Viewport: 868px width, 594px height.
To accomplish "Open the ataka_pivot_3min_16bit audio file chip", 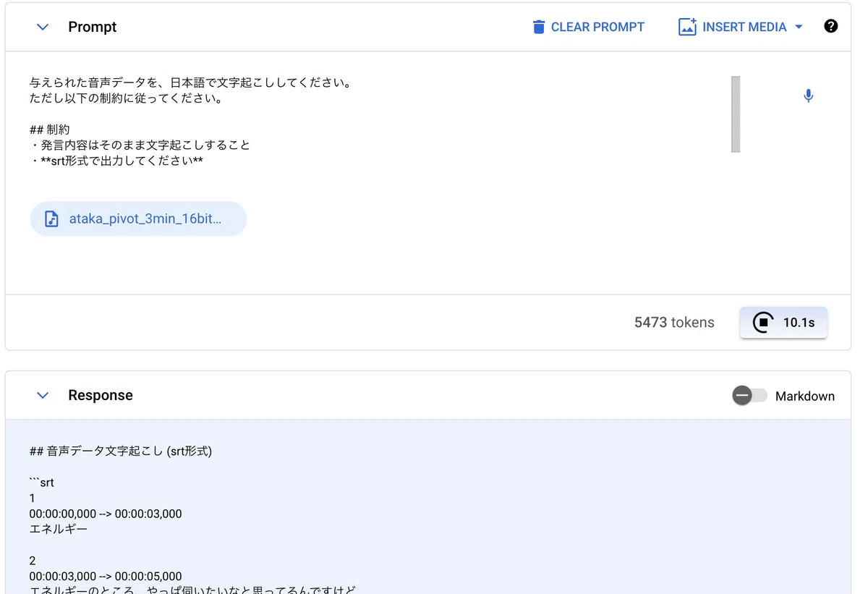I will click(x=138, y=218).
